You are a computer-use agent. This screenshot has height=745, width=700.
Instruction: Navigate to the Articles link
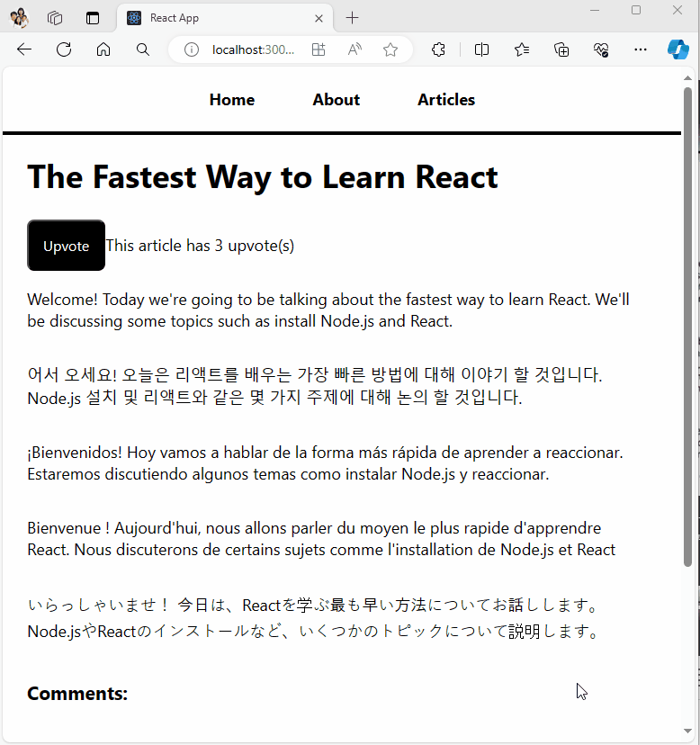pyautogui.click(x=446, y=100)
